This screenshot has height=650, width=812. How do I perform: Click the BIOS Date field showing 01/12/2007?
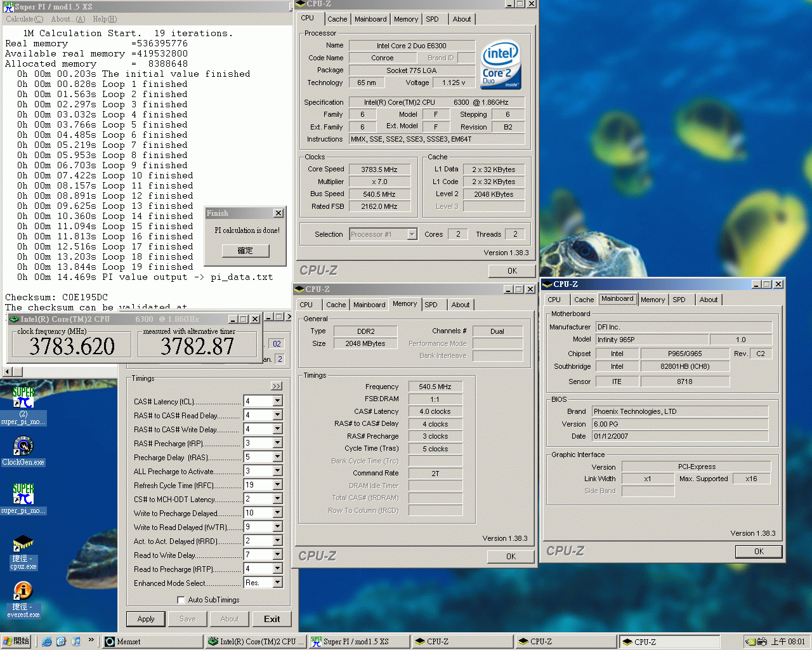pos(680,436)
